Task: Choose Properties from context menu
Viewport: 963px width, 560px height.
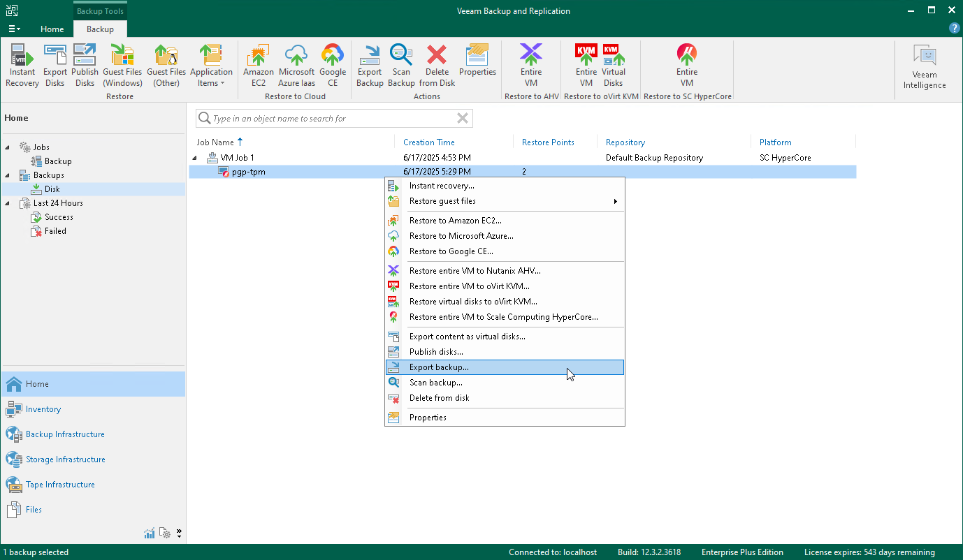Action: pyautogui.click(x=505, y=418)
